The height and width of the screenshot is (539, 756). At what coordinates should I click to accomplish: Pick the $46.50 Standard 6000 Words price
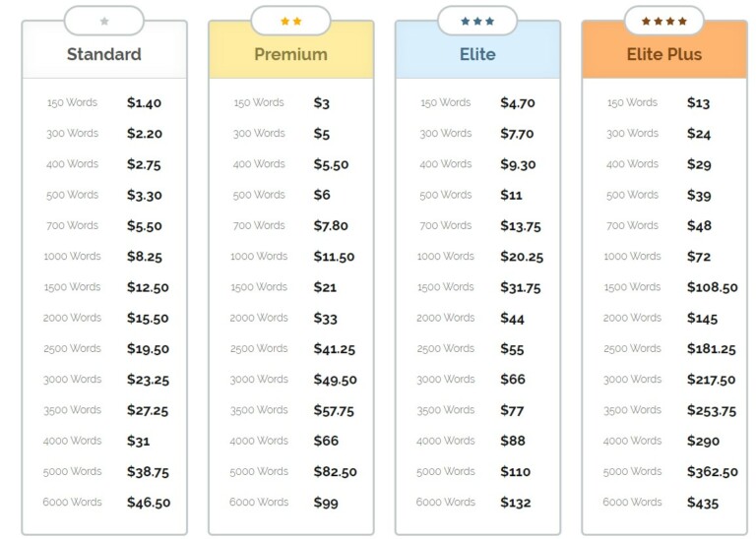pyautogui.click(x=149, y=503)
